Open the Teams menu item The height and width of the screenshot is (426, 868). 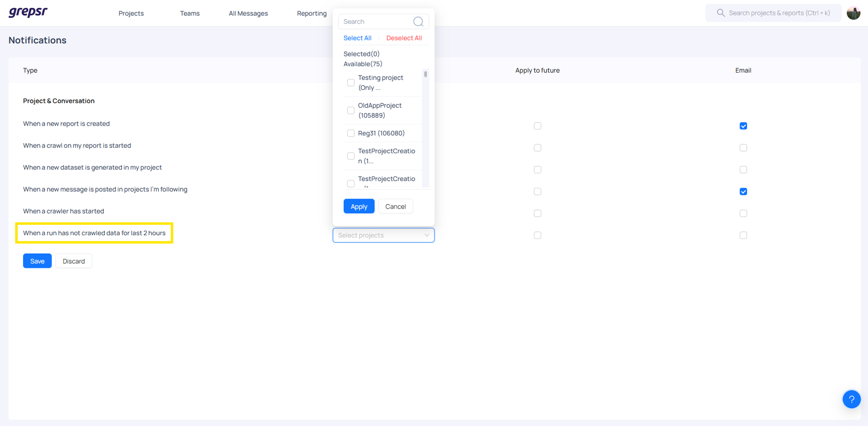[x=190, y=13]
